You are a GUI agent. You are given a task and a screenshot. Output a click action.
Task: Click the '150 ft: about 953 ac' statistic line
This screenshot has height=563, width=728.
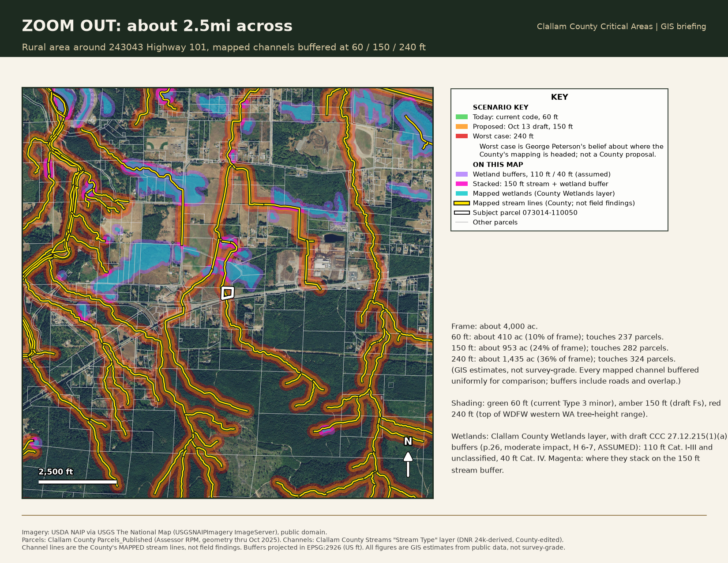coord(560,348)
